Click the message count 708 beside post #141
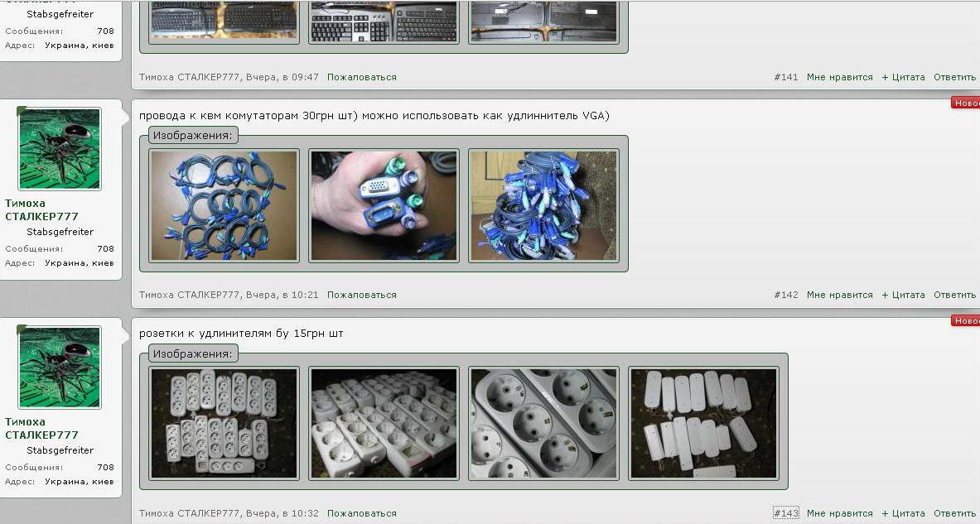The image size is (980, 524). pyautogui.click(x=106, y=31)
